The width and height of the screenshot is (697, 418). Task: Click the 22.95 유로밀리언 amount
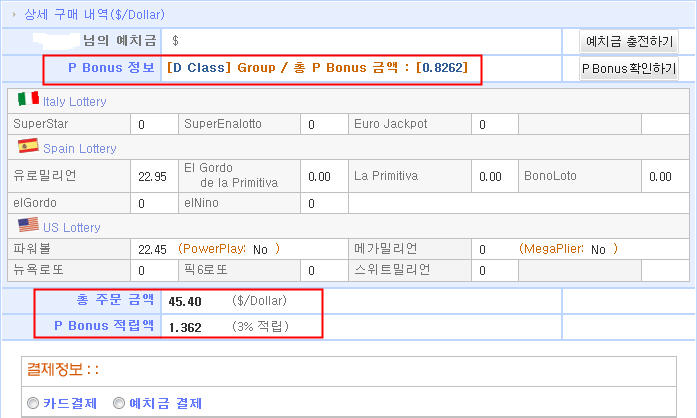(152, 177)
